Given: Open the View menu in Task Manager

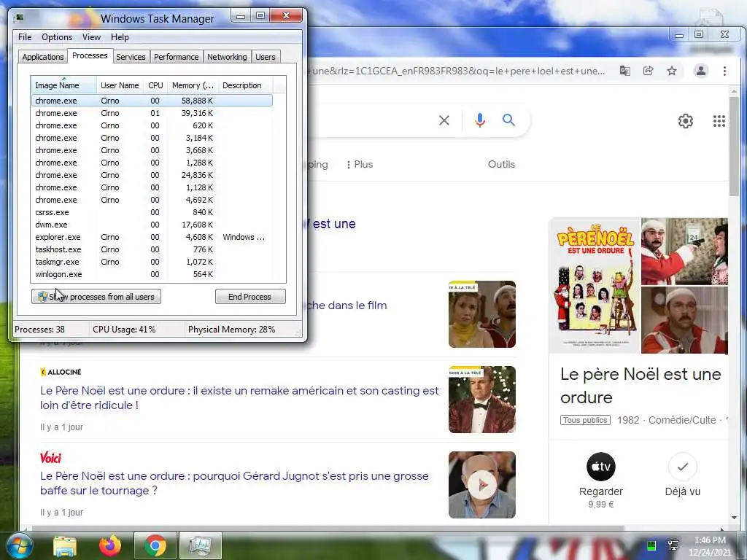Looking at the screenshot, I should pos(91,37).
